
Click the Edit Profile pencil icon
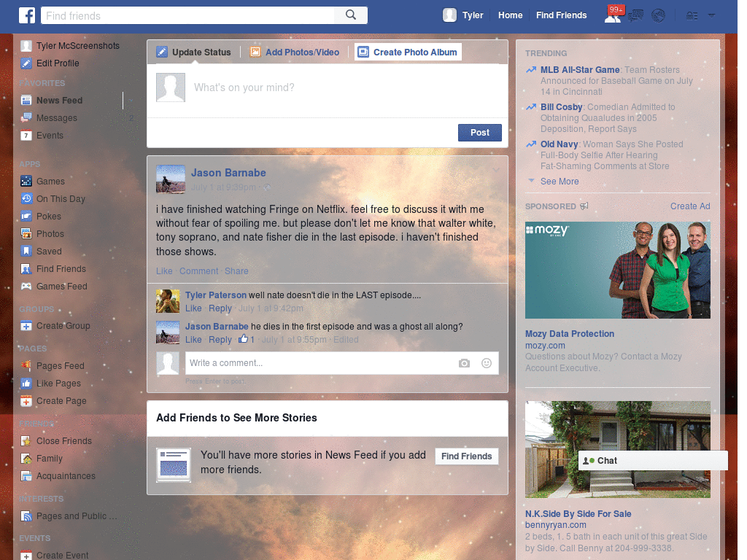26,63
